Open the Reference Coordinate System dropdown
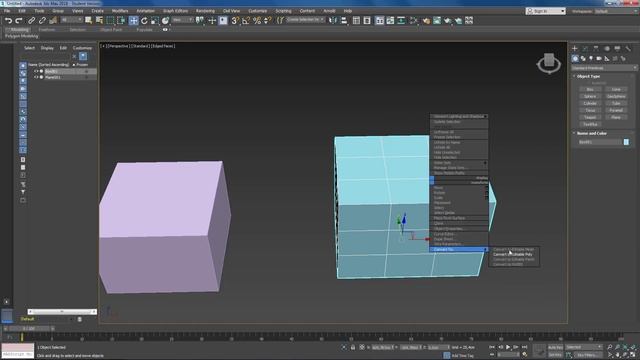This screenshot has height=360, width=640. tap(182, 20)
